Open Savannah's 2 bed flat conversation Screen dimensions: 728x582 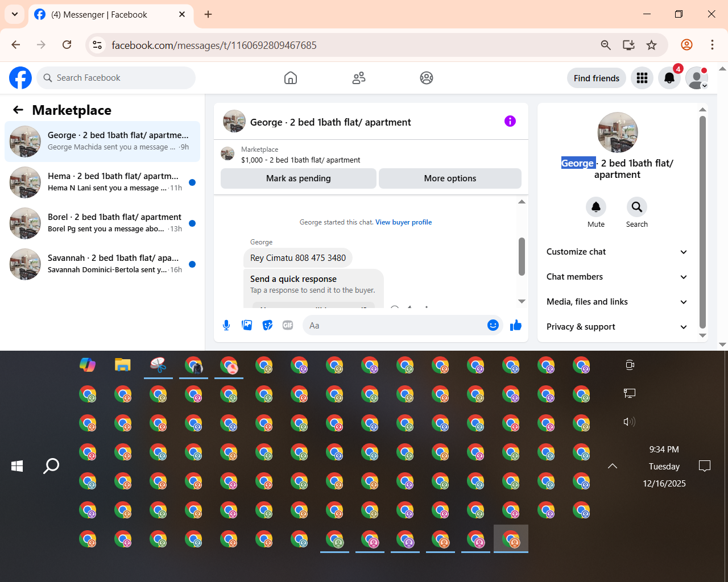pos(102,264)
